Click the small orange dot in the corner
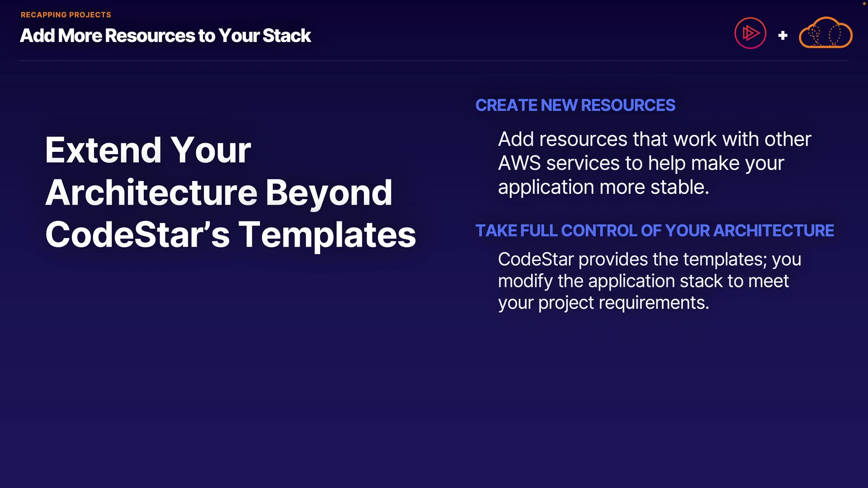 [864, 3]
